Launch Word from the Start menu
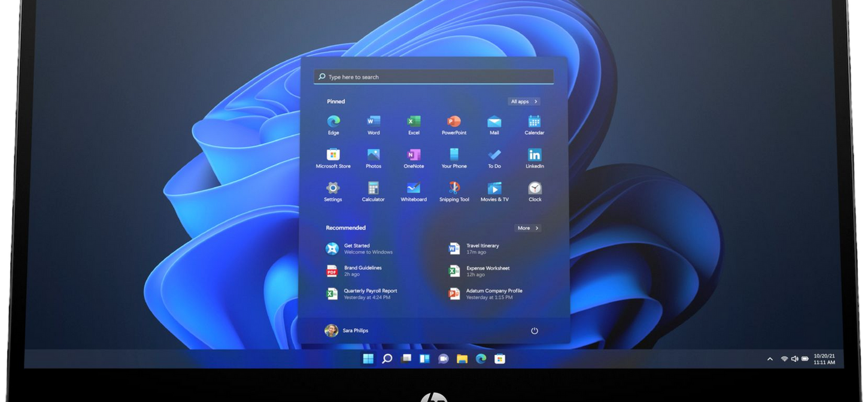Image resolution: width=868 pixels, height=402 pixels. tap(374, 125)
